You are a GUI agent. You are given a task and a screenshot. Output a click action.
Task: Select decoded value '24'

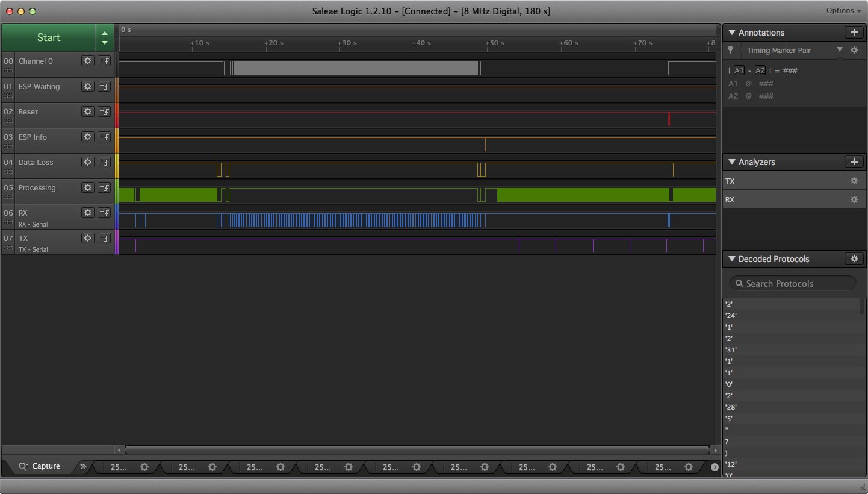pos(731,316)
